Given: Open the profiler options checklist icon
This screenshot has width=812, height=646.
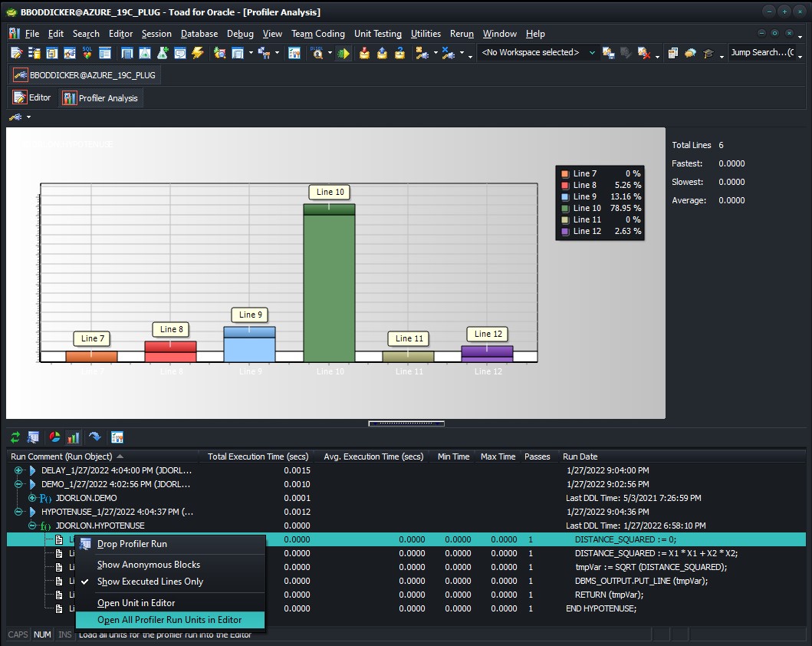Looking at the screenshot, I should pyautogui.click(x=117, y=437).
